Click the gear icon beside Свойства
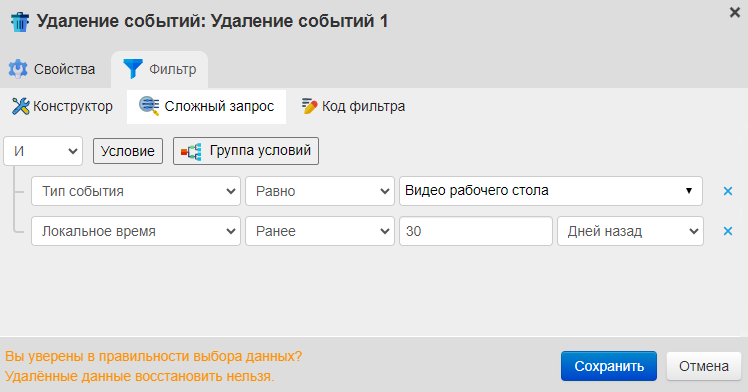This screenshot has width=748, height=392. 18,69
